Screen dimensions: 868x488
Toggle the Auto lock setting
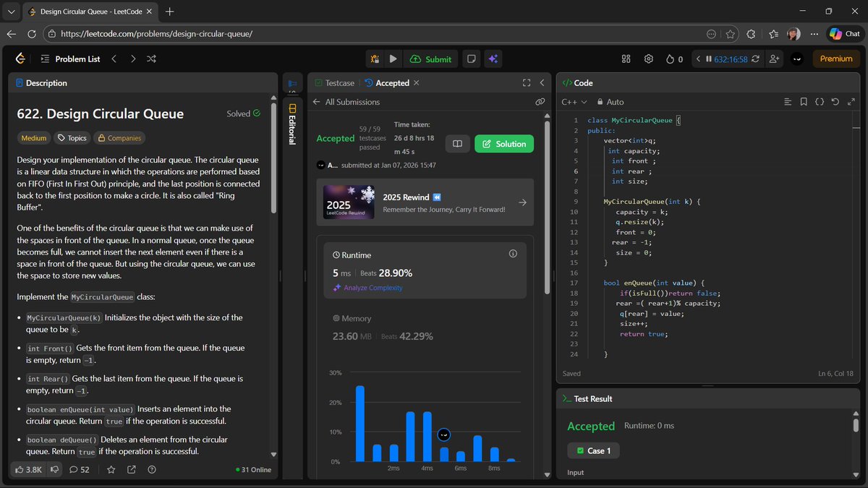(x=610, y=102)
